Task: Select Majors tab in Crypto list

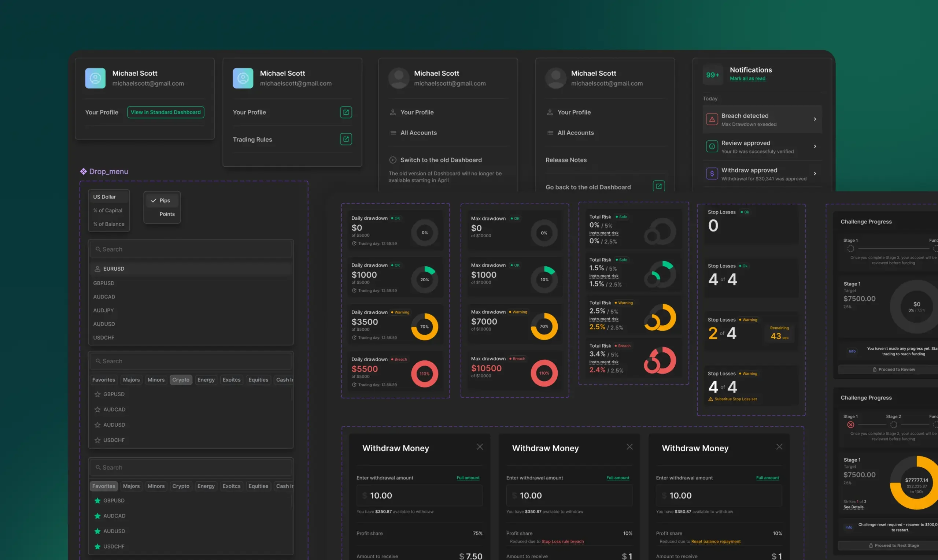Action: point(132,380)
